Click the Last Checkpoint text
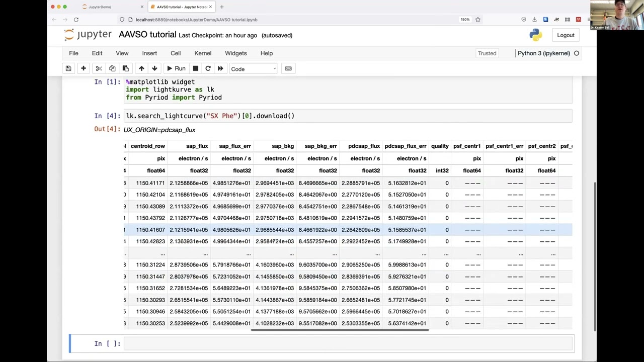This screenshot has width=644, height=362. (x=218, y=35)
